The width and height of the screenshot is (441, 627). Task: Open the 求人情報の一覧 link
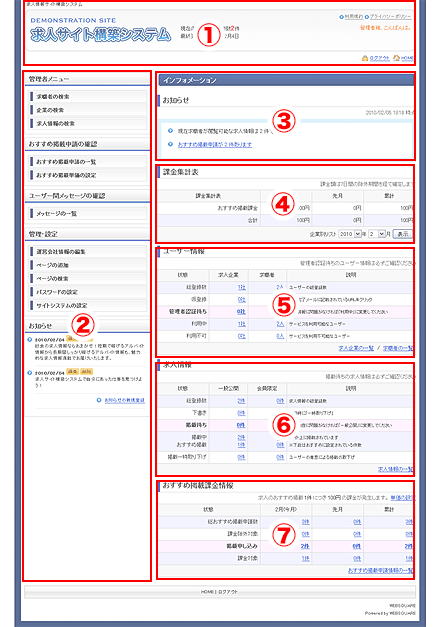pyautogui.click(x=395, y=469)
